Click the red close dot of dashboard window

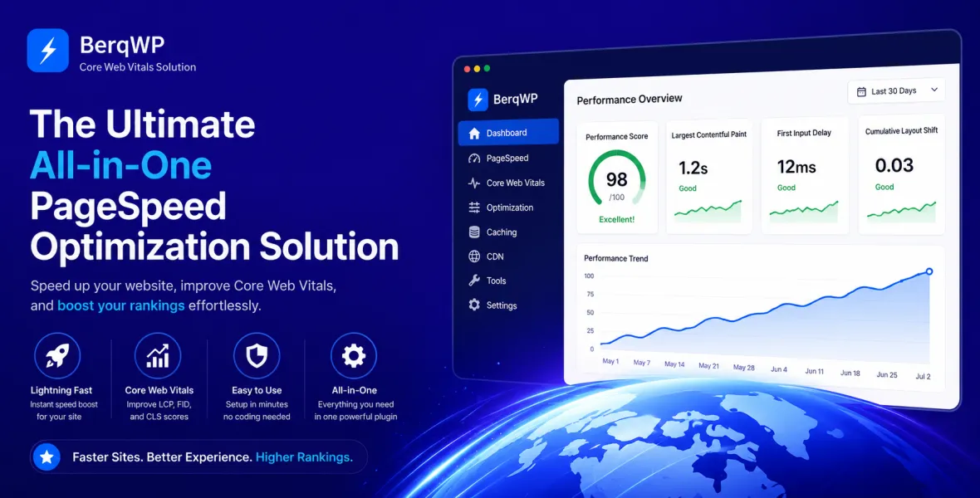[467, 69]
